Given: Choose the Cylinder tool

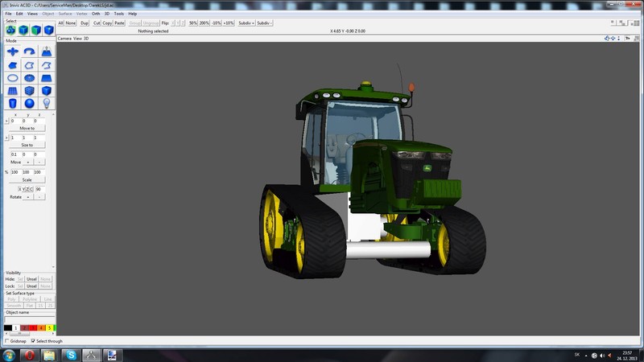Looking at the screenshot, I should tap(13, 103).
